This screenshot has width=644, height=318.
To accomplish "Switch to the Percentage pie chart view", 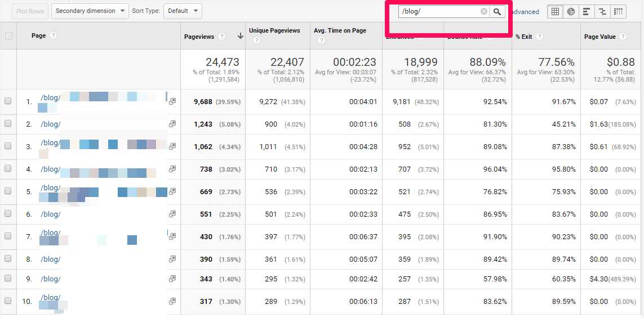I will coord(571,12).
